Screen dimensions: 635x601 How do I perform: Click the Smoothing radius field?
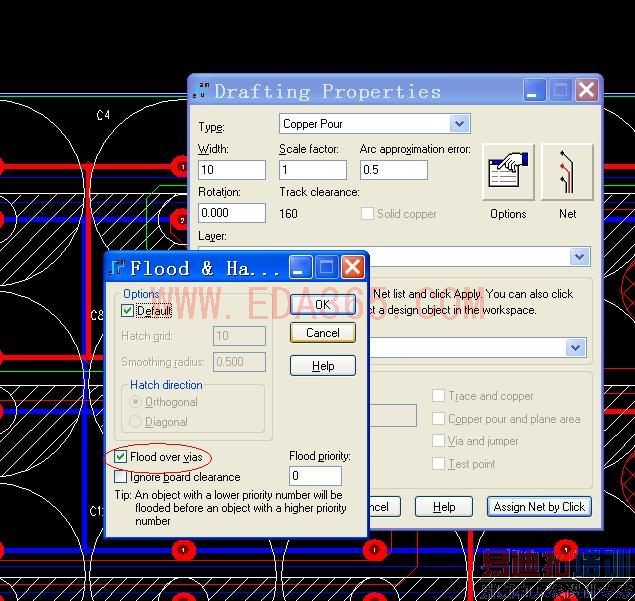click(x=239, y=362)
